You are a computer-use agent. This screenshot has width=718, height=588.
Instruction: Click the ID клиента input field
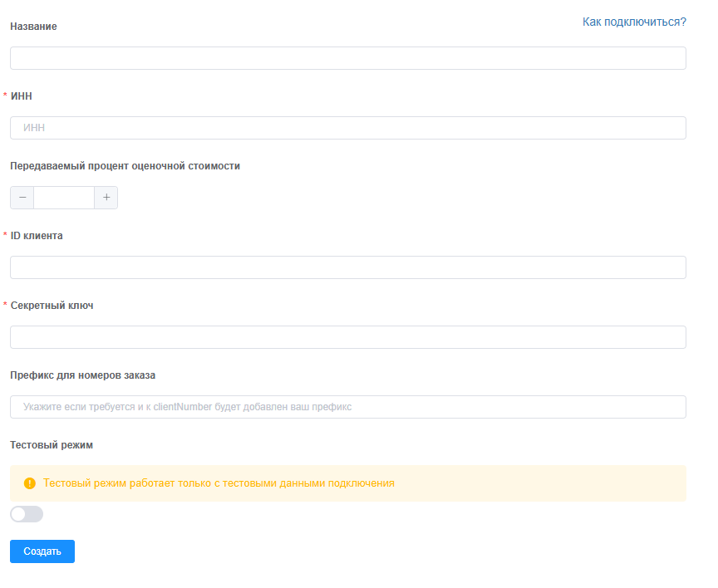[347, 267]
